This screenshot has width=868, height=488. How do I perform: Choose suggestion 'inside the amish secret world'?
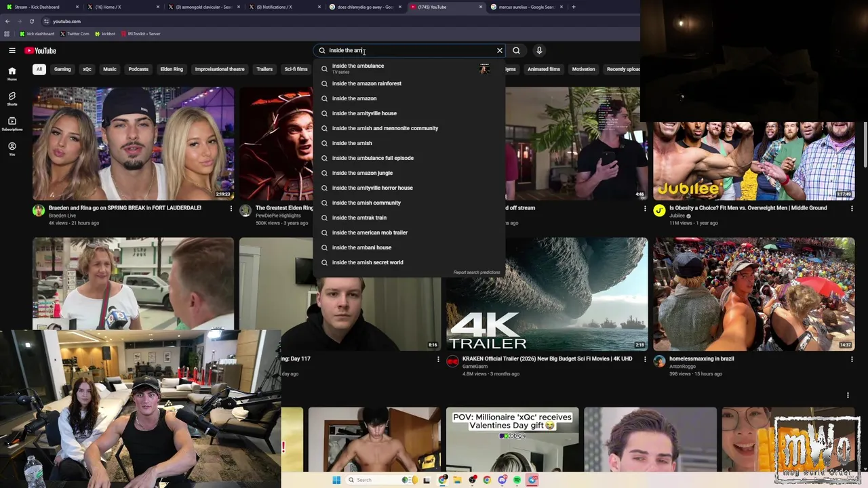(x=409, y=262)
